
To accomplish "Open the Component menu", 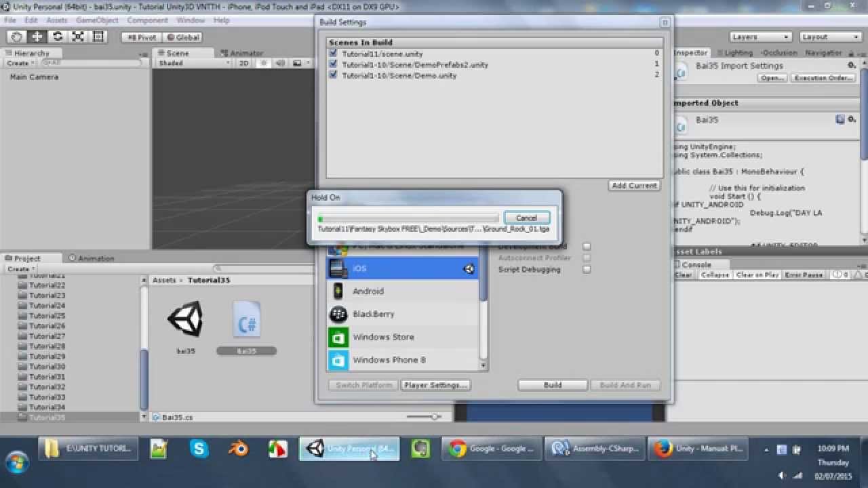I will pos(147,20).
